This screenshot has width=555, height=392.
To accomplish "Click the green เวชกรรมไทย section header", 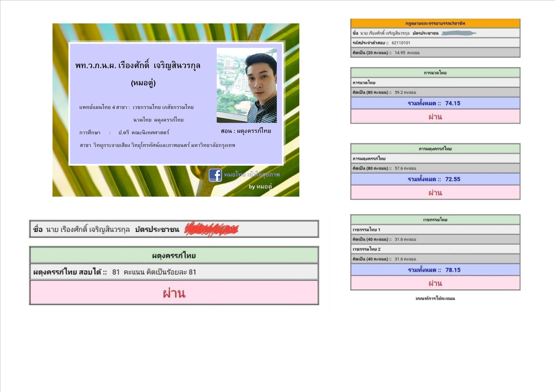I will [435, 220].
